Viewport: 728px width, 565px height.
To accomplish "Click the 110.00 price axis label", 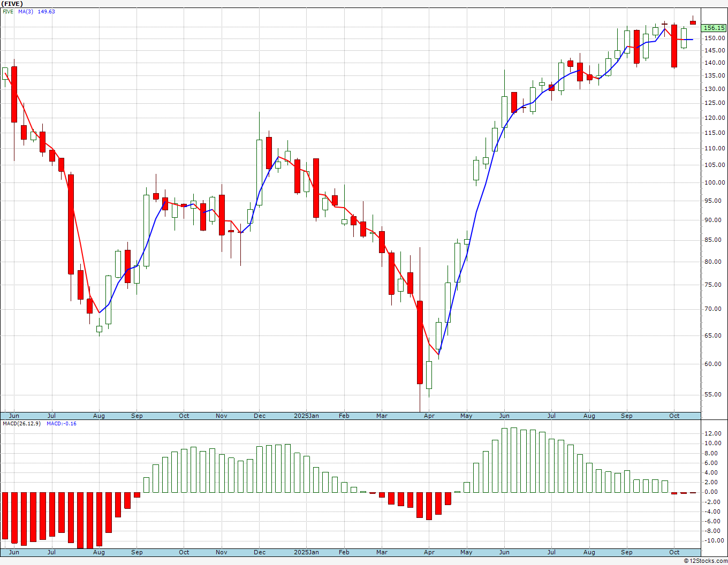I will (715, 149).
